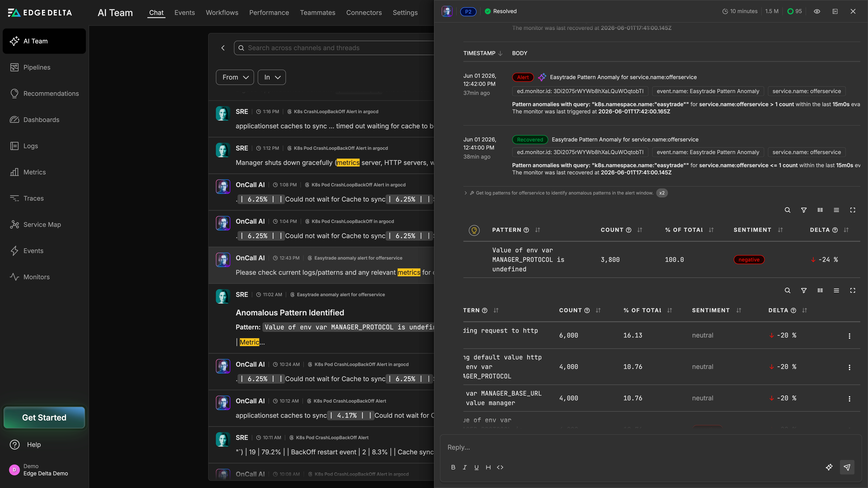Switch to the Teammates tab
868x488 pixels.
coord(318,13)
